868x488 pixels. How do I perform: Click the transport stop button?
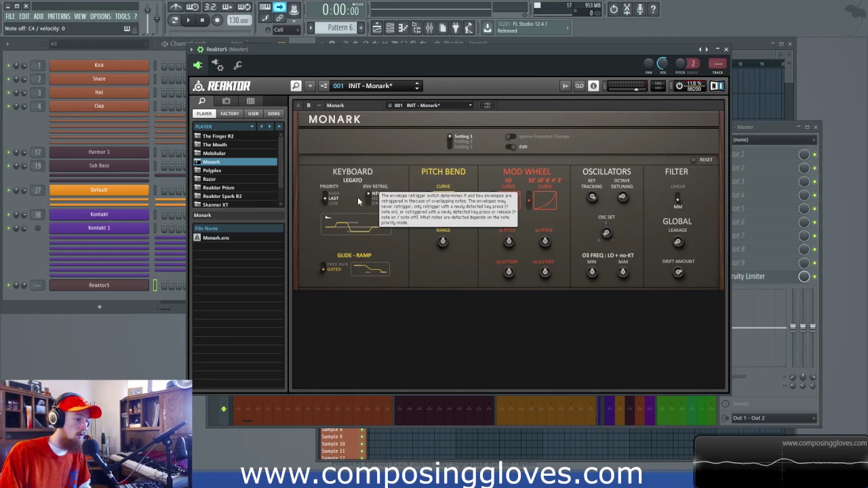coord(202,20)
